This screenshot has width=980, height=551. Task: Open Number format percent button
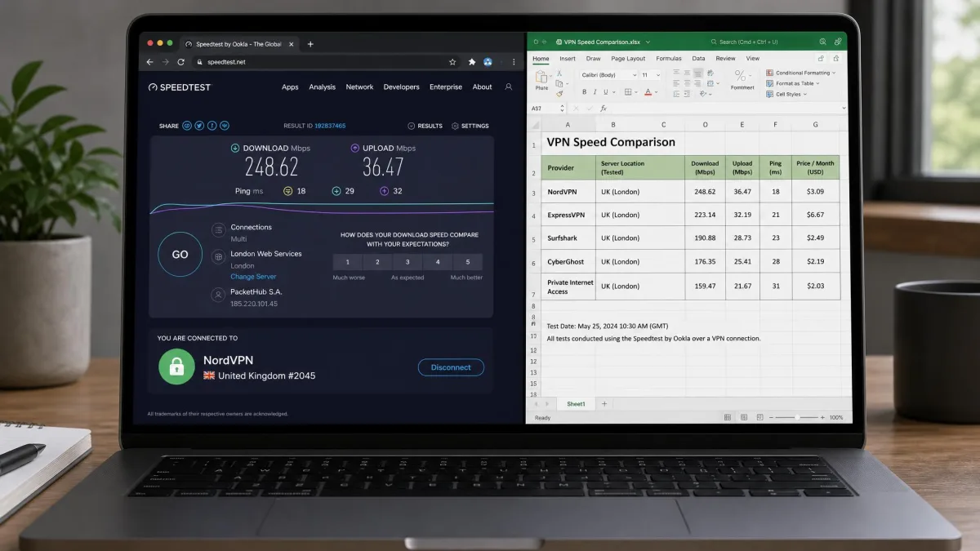point(741,75)
